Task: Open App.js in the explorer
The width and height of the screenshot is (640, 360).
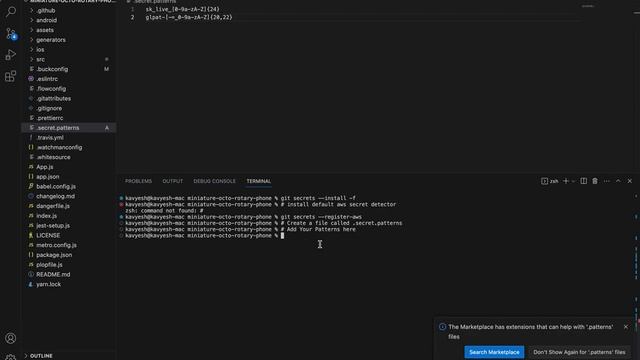Action: pyautogui.click(x=69, y=167)
